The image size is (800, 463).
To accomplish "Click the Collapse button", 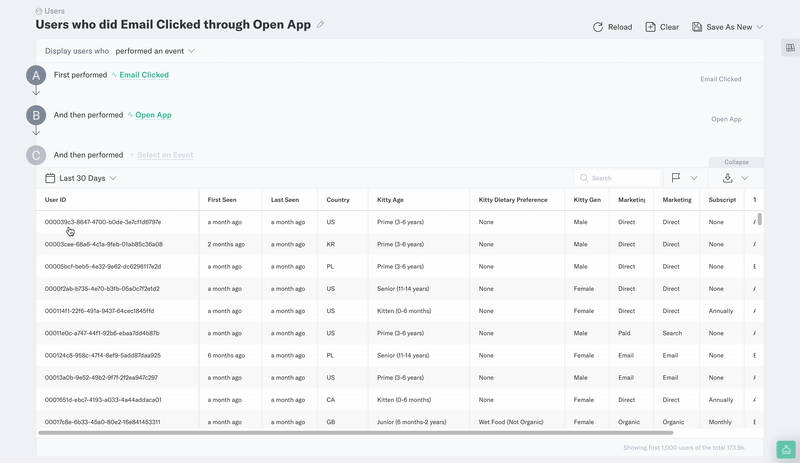I will click(736, 162).
